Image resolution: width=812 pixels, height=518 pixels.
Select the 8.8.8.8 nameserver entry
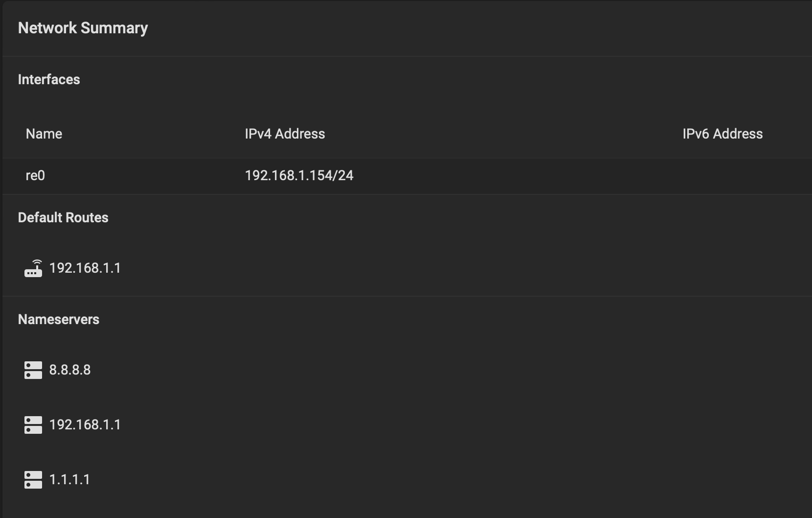pos(70,370)
